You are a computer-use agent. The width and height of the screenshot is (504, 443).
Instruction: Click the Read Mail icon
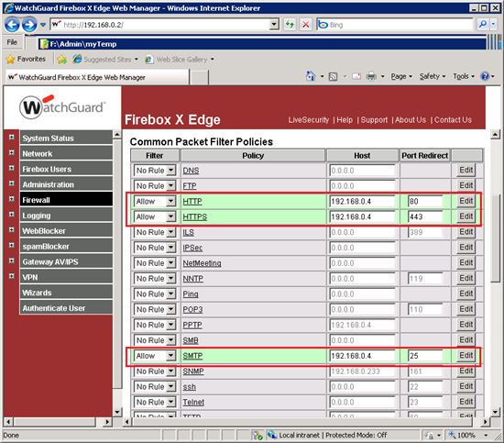356,76
